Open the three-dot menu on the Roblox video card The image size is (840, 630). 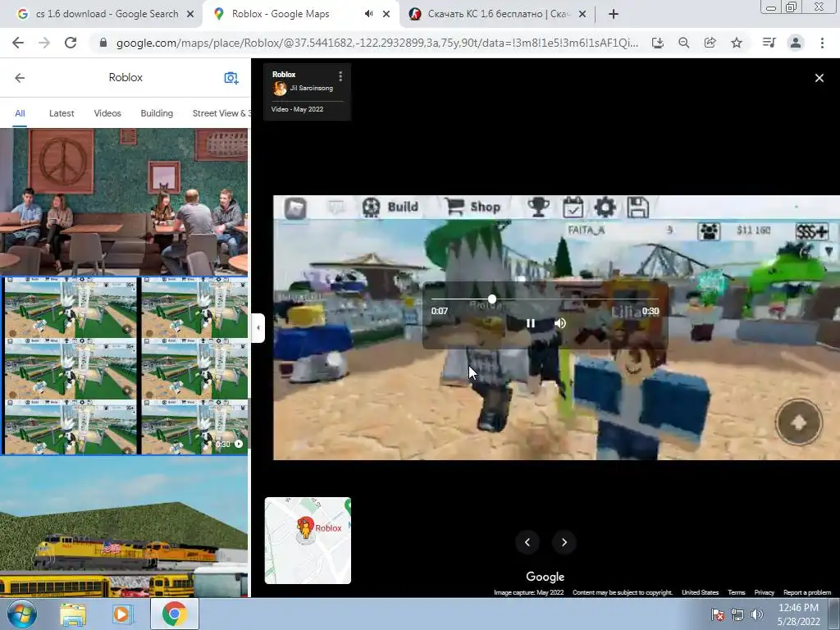(x=340, y=76)
